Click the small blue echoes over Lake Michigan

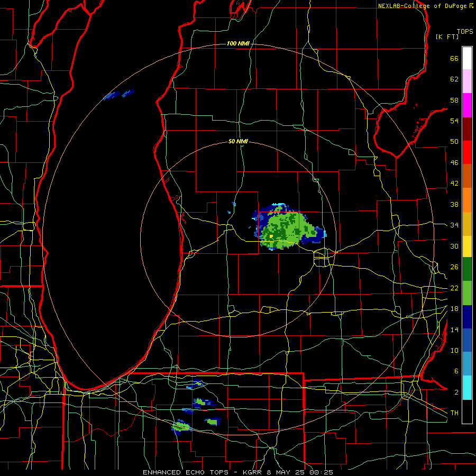[x=119, y=95]
